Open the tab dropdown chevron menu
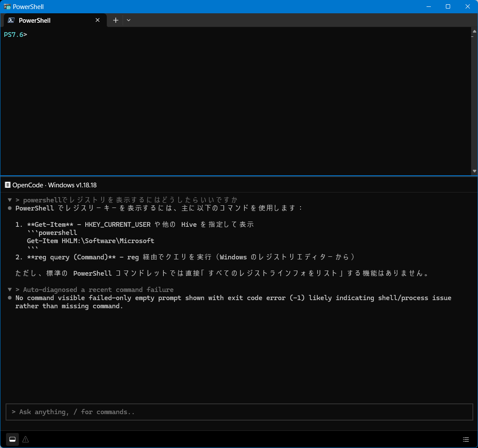This screenshot has width=478, height=448. tap(129, 20)
